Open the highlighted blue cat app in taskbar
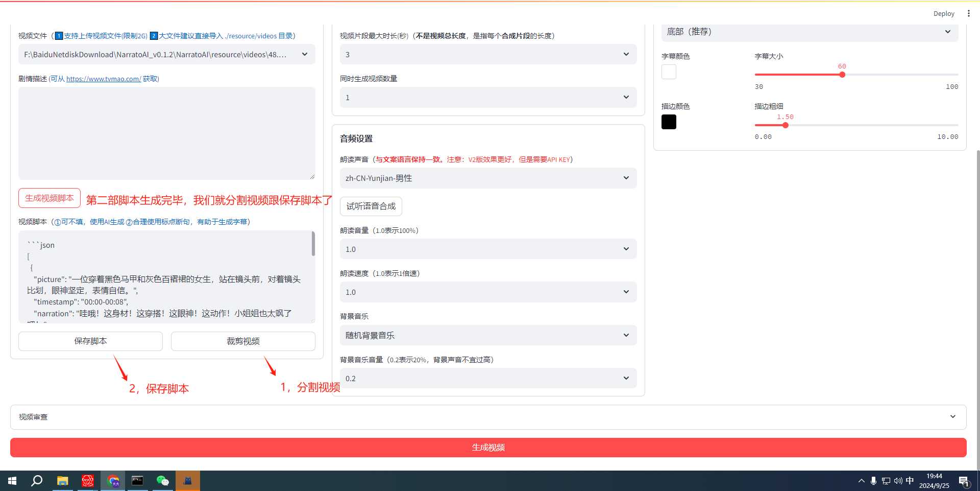This screenshot has height=491, width=980. coord(188,481)
